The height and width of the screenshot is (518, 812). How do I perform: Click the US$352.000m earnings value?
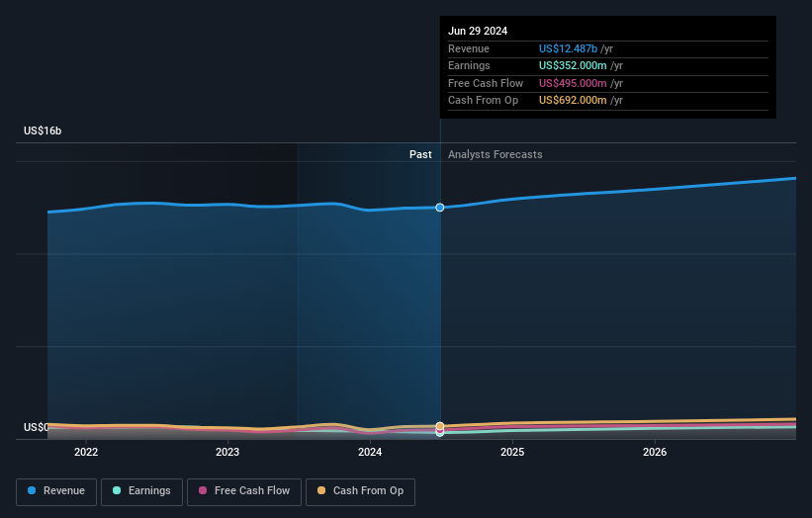coord(573,65)
